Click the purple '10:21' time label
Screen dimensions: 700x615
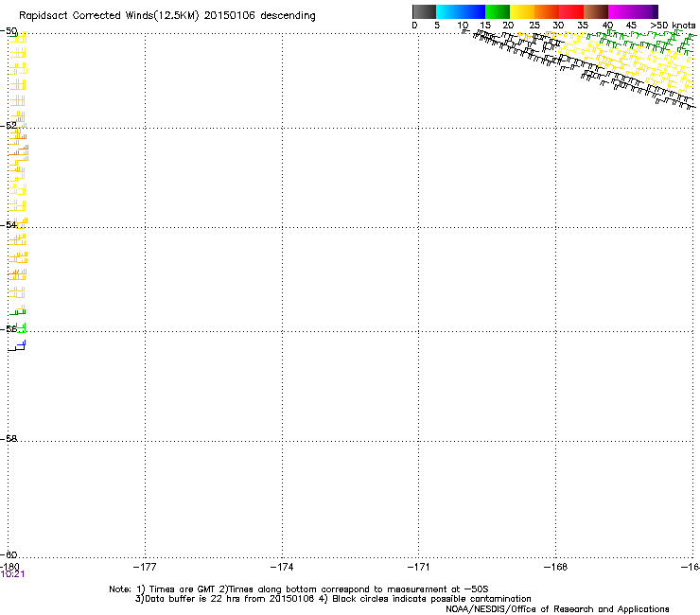click(x=12, y=574)
